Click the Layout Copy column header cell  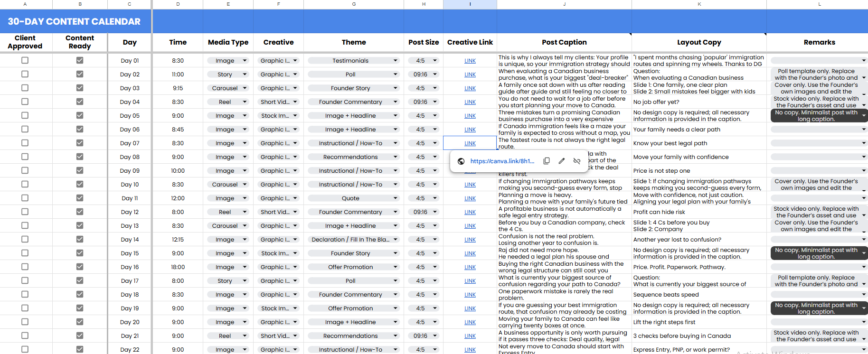click(x=699, y=42)
